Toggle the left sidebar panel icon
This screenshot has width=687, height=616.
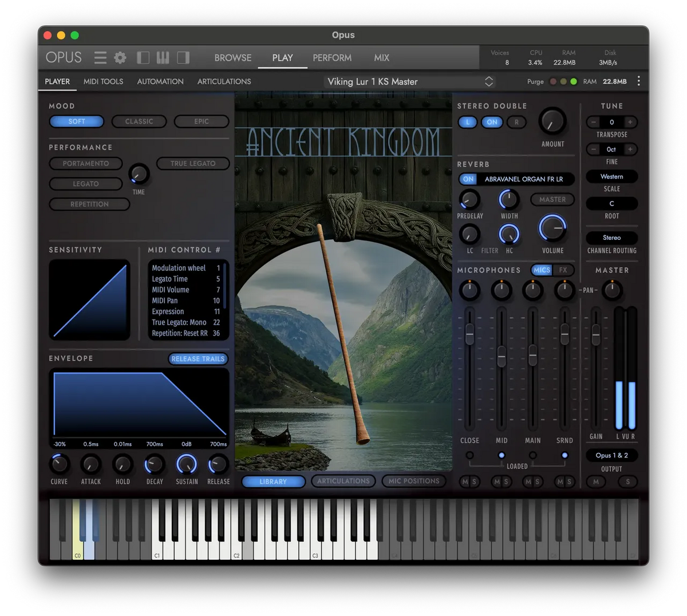[x=143, y=58]
